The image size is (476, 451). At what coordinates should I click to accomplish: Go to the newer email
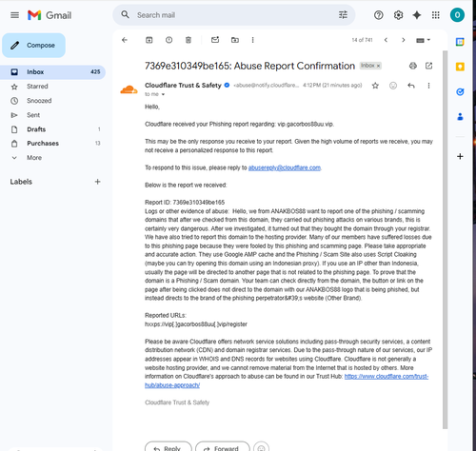(386, 40)
